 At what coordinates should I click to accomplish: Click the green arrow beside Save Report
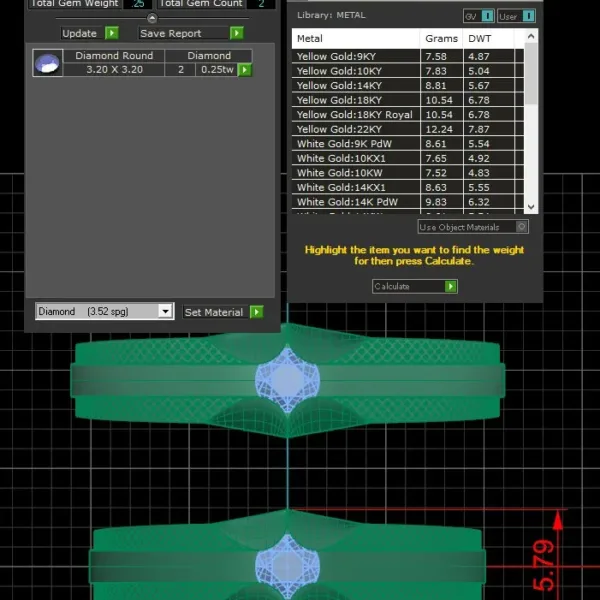pyautogui.click(x=237, y=33)
